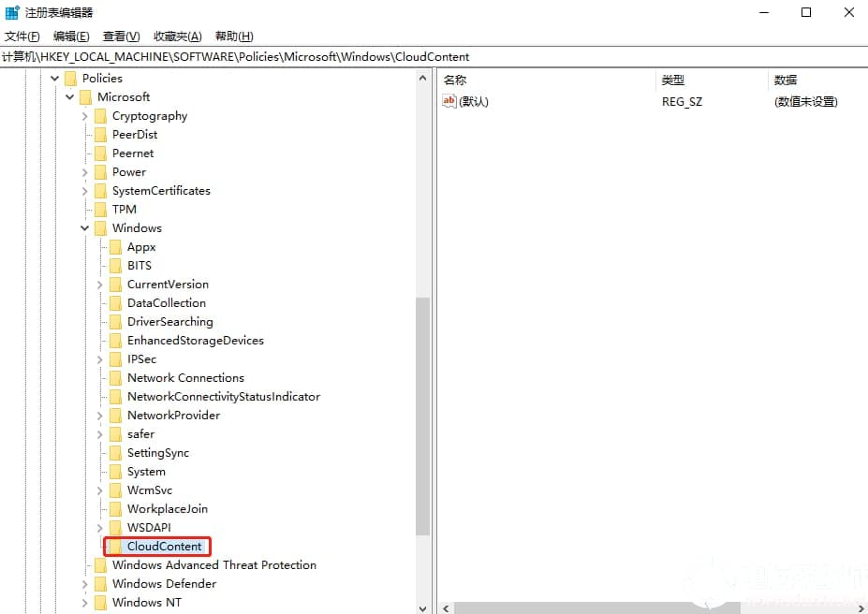Click the BITS folder icon
Viewport: 868px width, 614px height.
115,266
